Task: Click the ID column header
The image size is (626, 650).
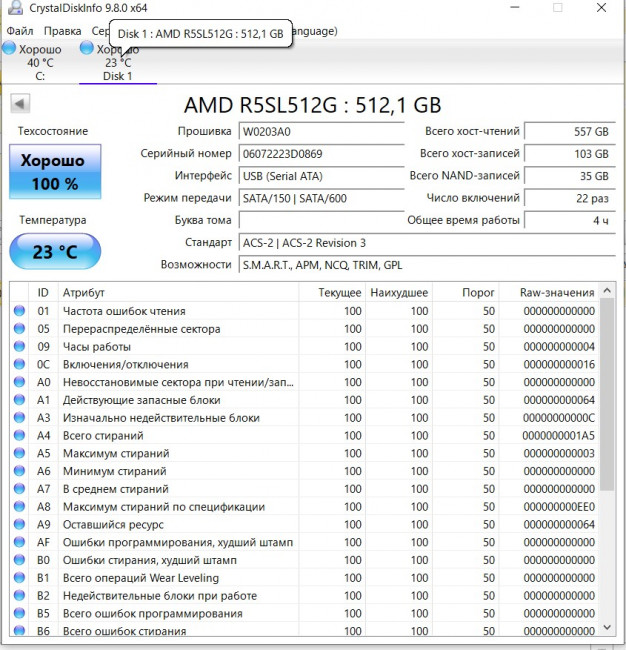Action: tap(43, 292)
